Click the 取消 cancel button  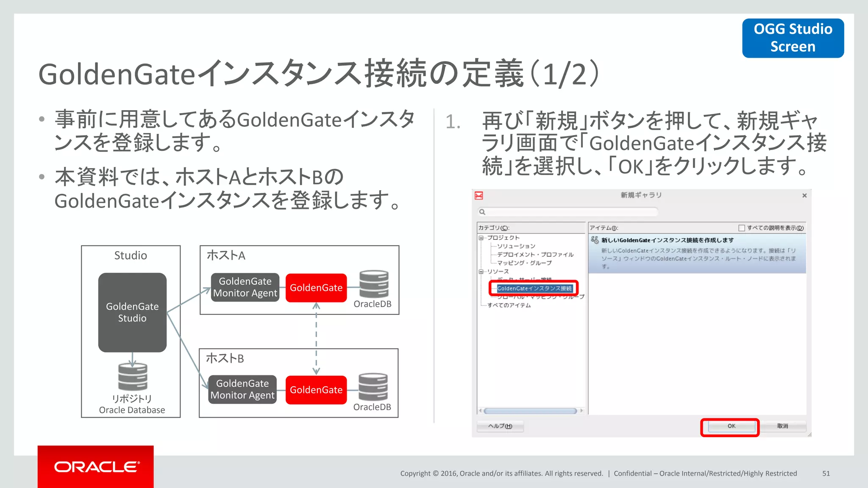tap(782, 426)
